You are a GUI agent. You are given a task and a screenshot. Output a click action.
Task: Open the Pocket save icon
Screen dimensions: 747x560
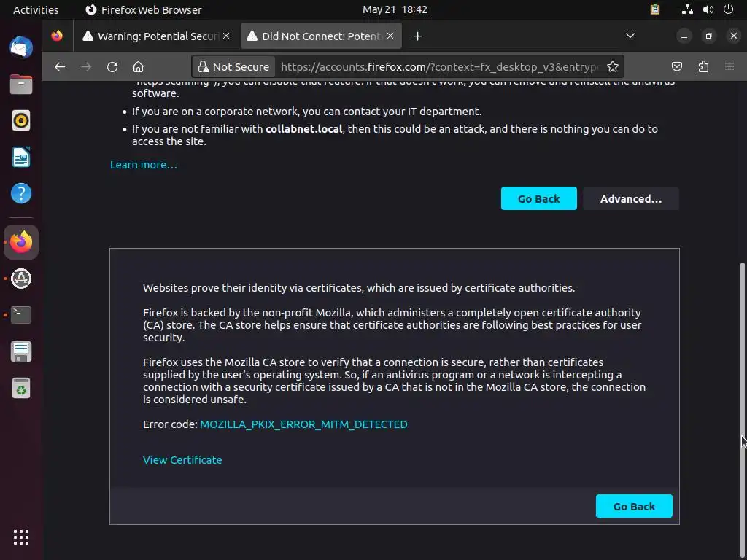click(x=676, y=66)
